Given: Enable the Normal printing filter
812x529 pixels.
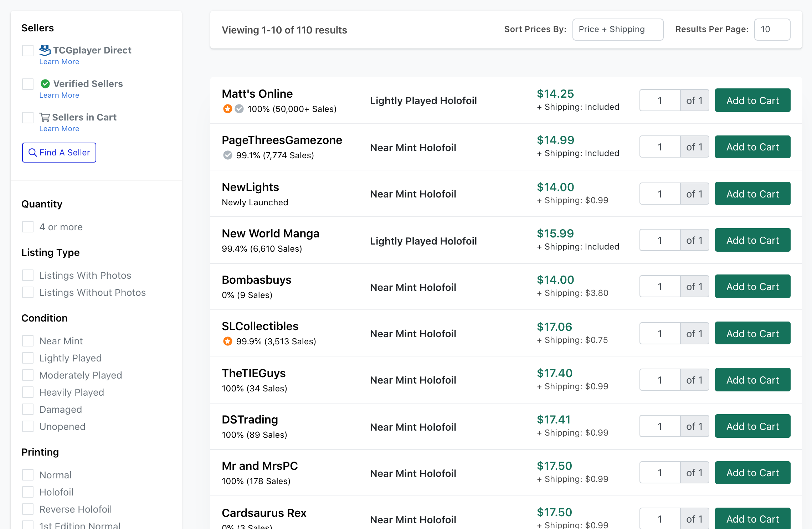Looking at the screenshot, I should tap(28, 475).
